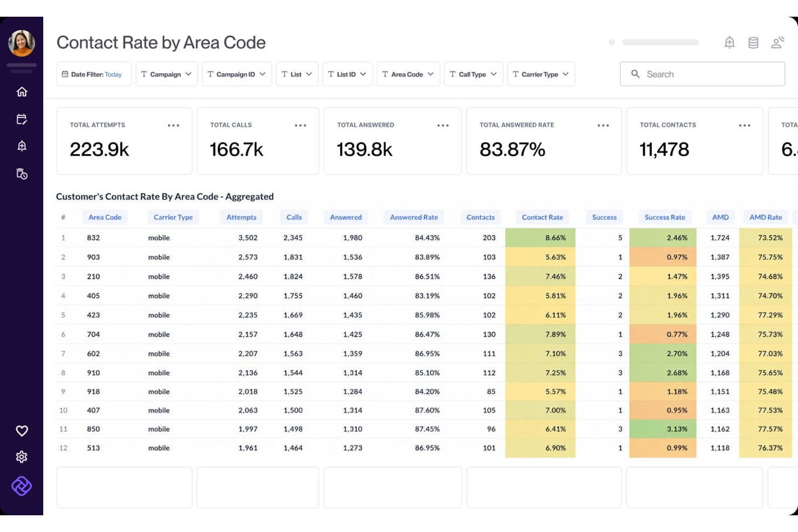Click the 11,478 total contacts value
The image size is (798, 532).
pos(664,149)
